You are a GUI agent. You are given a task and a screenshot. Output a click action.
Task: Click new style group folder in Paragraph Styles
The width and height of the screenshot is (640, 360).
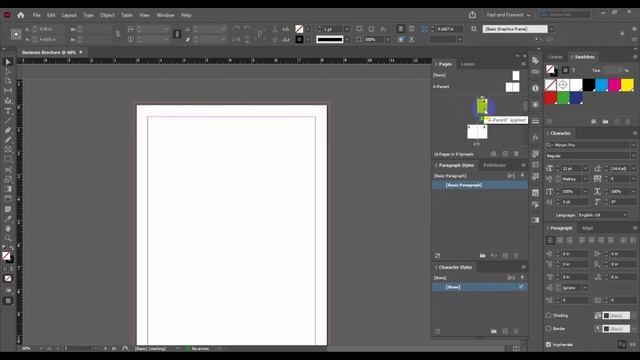click(482, 256)
